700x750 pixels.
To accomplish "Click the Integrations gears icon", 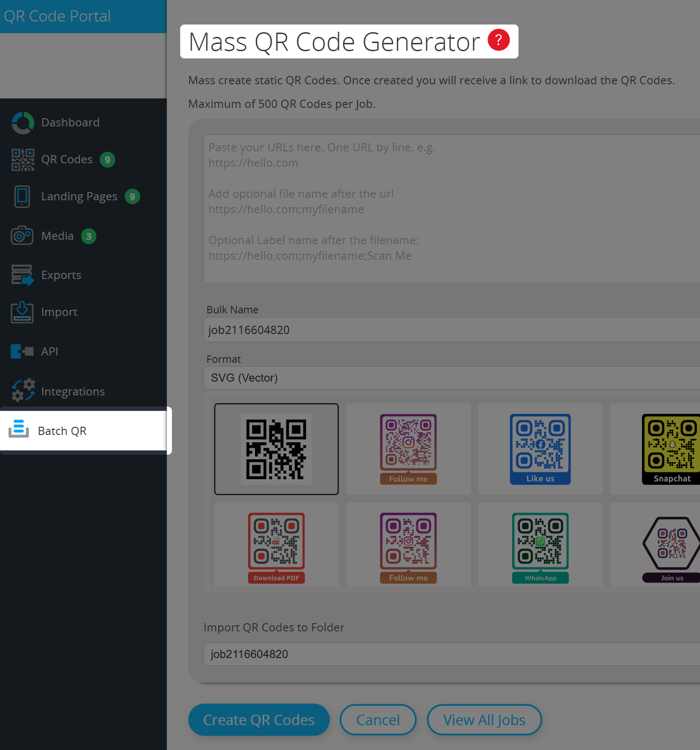I will click(x=21, y=389).
